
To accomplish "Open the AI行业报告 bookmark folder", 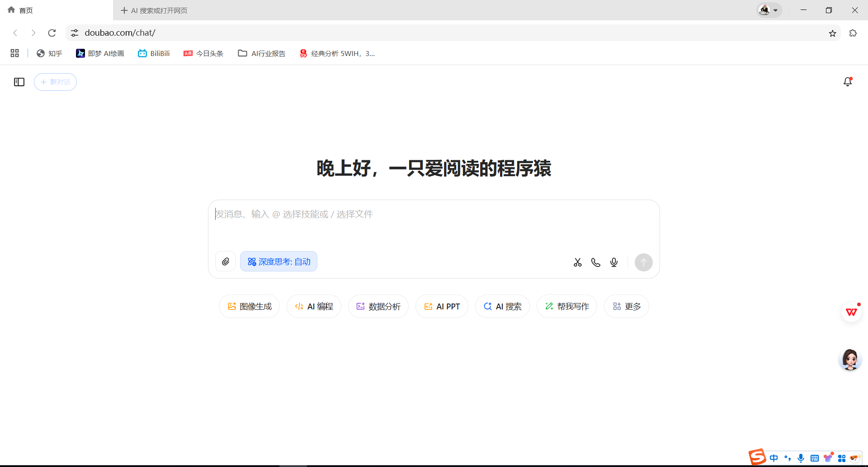I will pyautogui.click(x=262, y=53).
